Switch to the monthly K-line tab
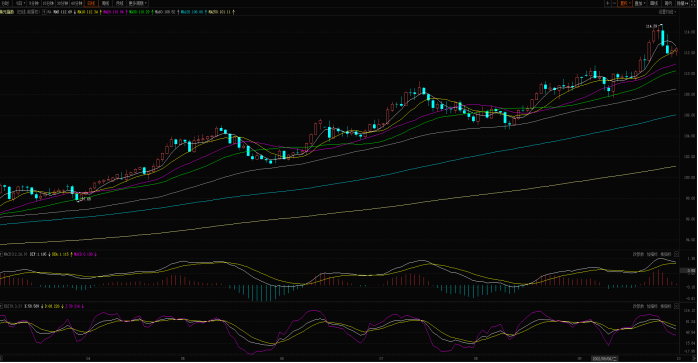Screen dimensions: 698x363 (x=119, y=3)
